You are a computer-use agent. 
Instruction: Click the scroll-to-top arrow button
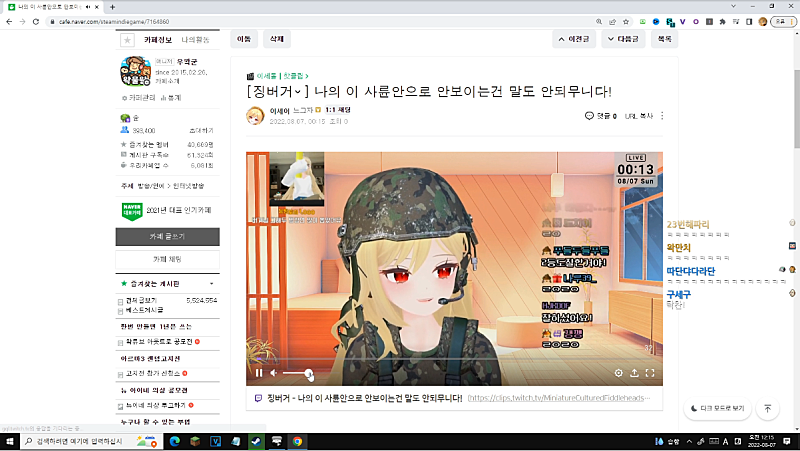(767, 408)
